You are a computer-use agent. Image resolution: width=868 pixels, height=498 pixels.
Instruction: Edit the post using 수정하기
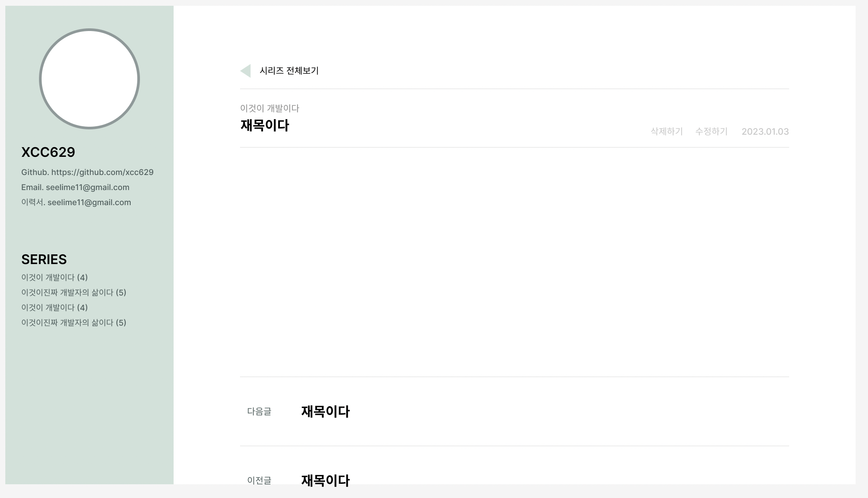pyautogui.click(x=711, y=131)
